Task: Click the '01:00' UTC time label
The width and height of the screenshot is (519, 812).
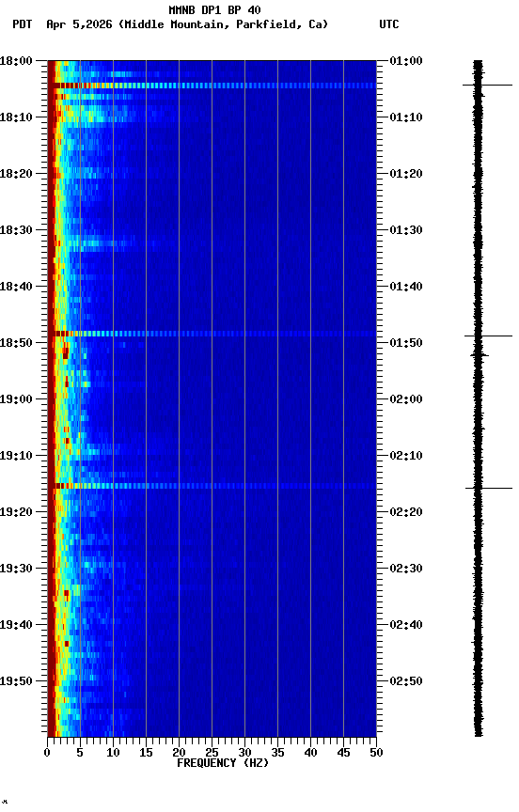Action: click(x=406, y=61)
